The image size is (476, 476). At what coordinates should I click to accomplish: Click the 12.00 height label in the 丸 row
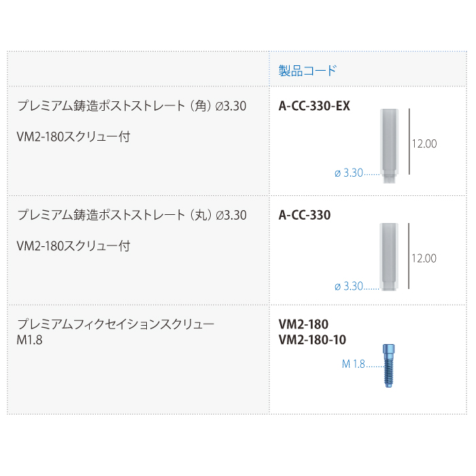click(424, 258)
